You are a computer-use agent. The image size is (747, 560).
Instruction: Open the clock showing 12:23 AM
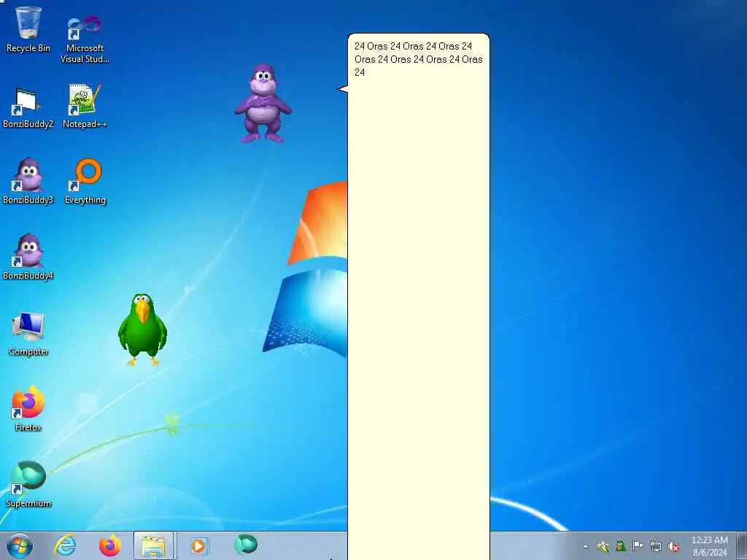(x=710, y=546)
